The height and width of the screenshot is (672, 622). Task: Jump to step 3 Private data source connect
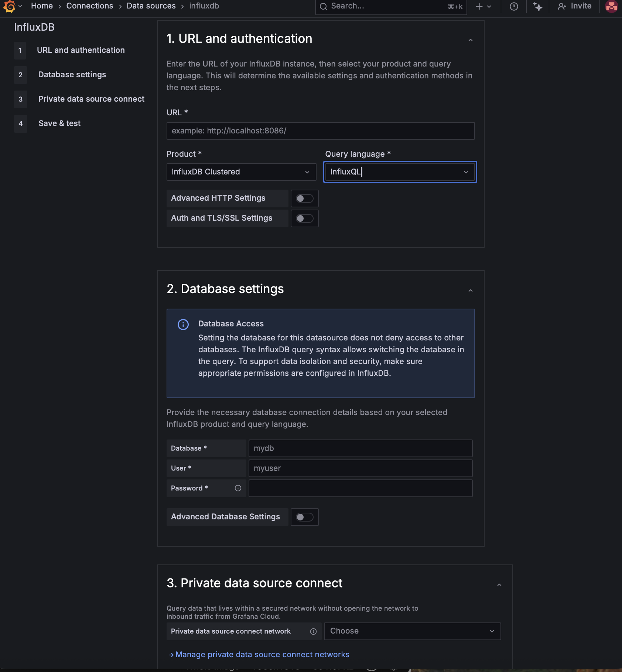(x=91, y=99)
